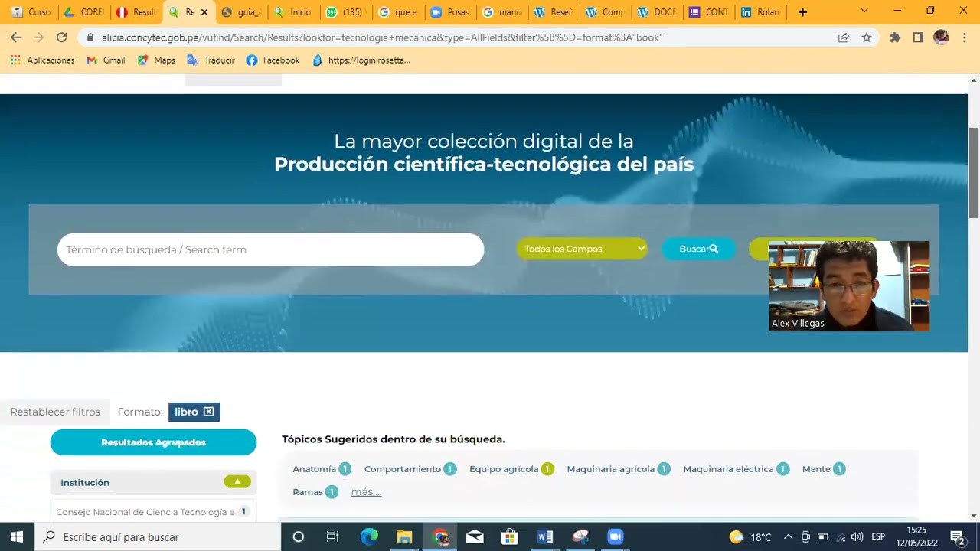980x551 pixels.
Task: Switch to the Zoom Posas tab
Action: 450,12
